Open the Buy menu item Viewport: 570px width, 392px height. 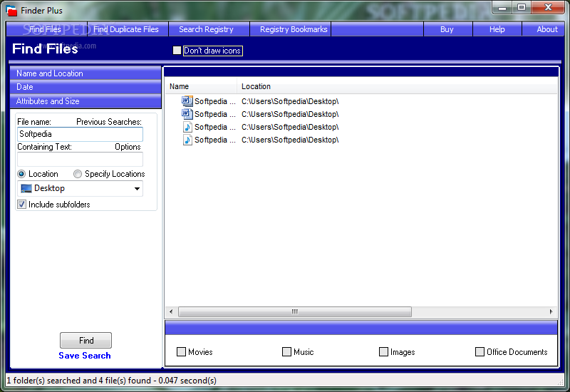click(x=448, y=29)
